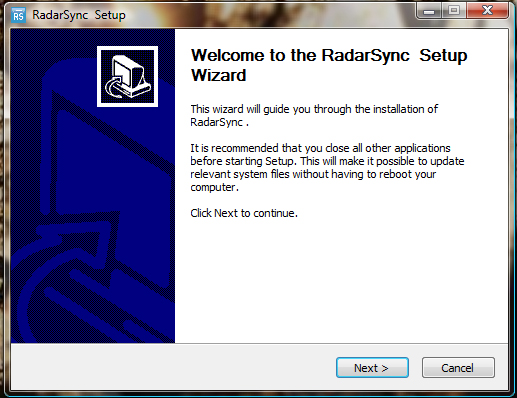Click the 'Welcome to the RadarSync Setup Wizard' heading

(x=329, y=65)
